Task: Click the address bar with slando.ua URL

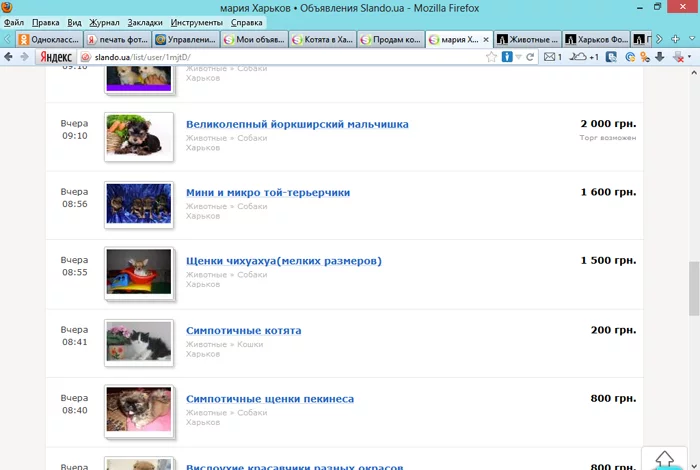Action: 280,58
